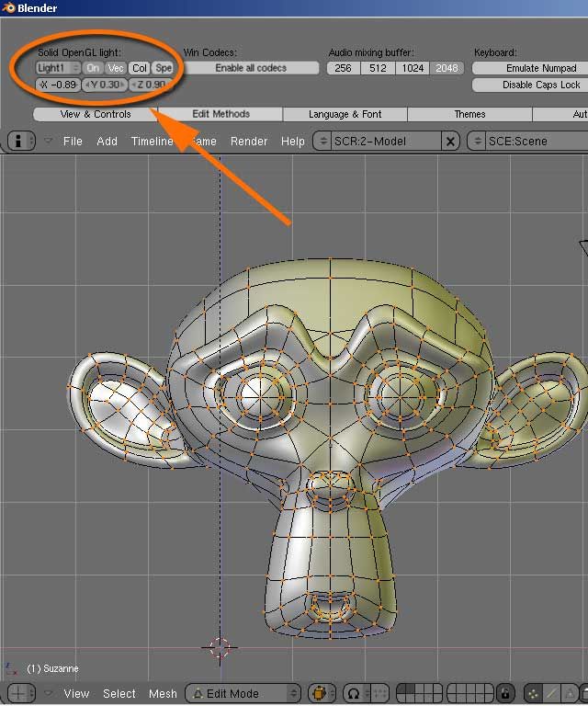Click the Y 0.30 light vector slider

[105, 85]
